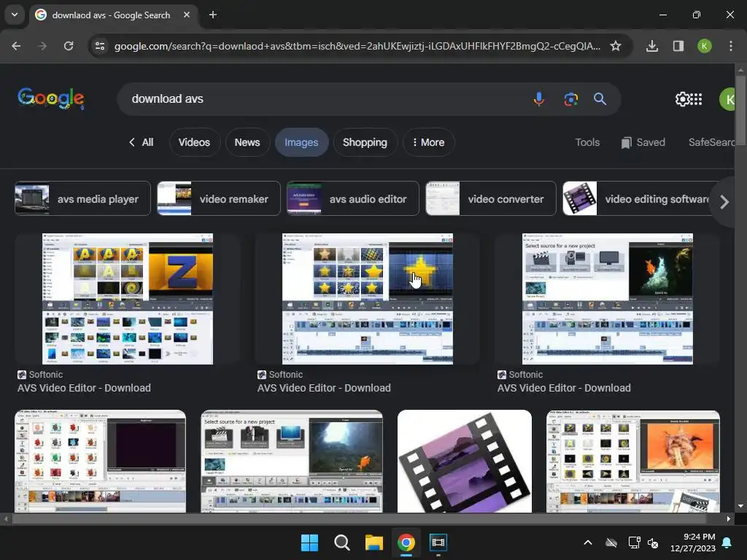Open the Google account avatar in the page
Image resolution: width=747 pixels, height=560 pixels.
click(727, 99)
